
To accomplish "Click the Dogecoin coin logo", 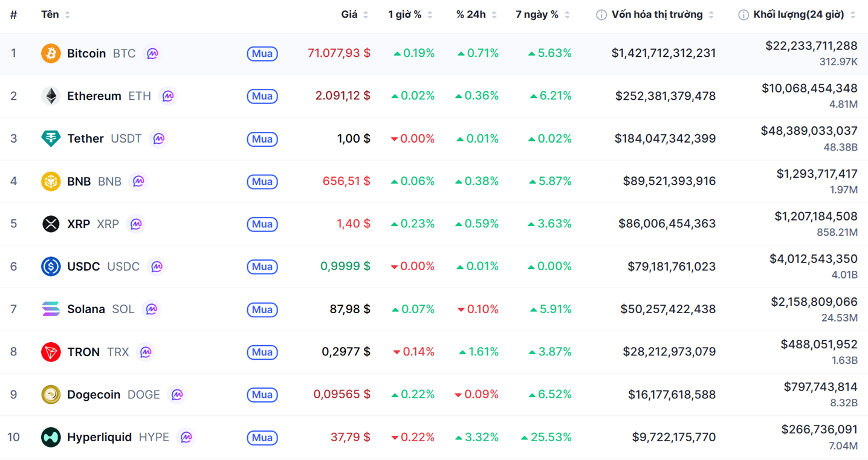I will pos(51,395).
